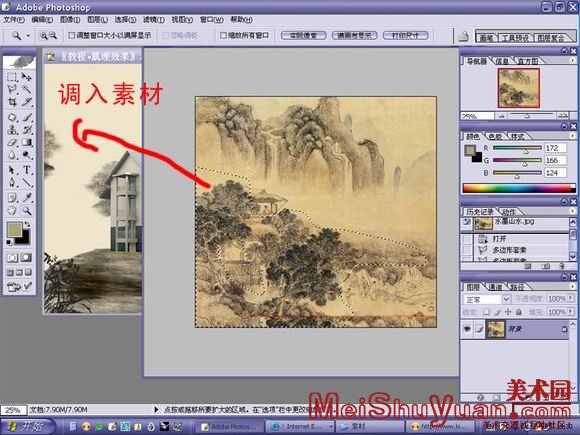Open the 文件(F) menu
The height and width of the screenshot is (435, 580).
(x=14, y=19)
